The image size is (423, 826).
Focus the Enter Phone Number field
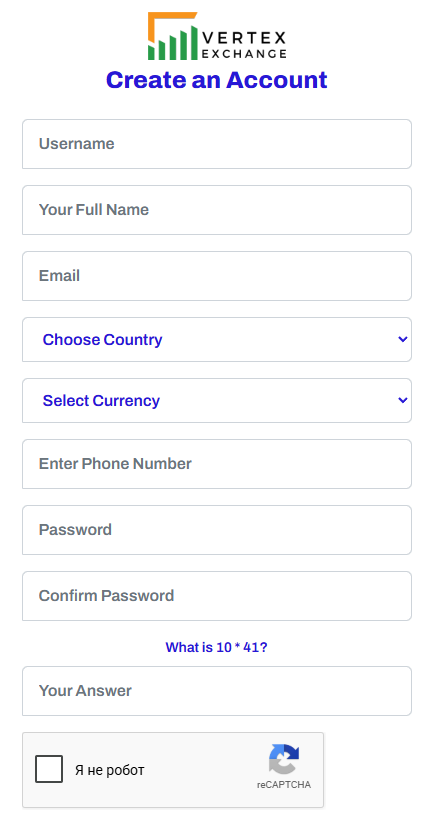tap(217, 464)
